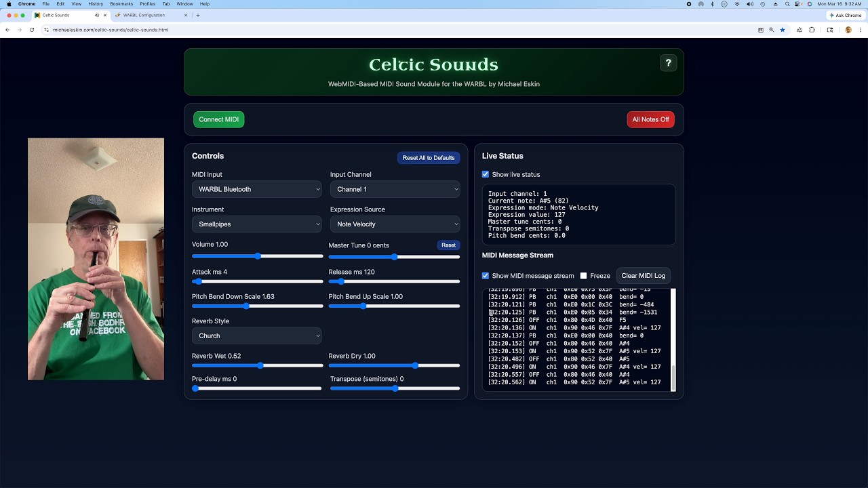Image resolution: width=868 pixels, height=488 pixels.
Task: Enable the Freeze checkbox
Action: [x=583, y=276]
